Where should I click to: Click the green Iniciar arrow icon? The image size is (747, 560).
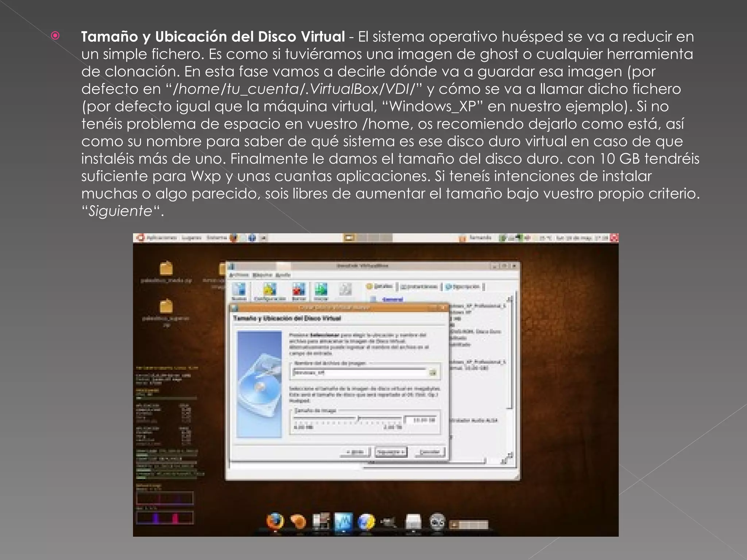tap(321, 289)
